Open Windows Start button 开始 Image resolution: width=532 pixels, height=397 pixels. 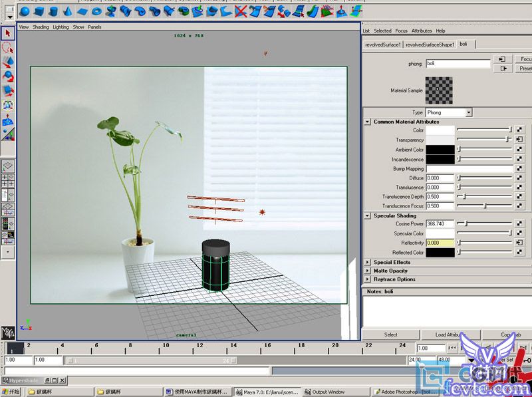pos(11,392)
